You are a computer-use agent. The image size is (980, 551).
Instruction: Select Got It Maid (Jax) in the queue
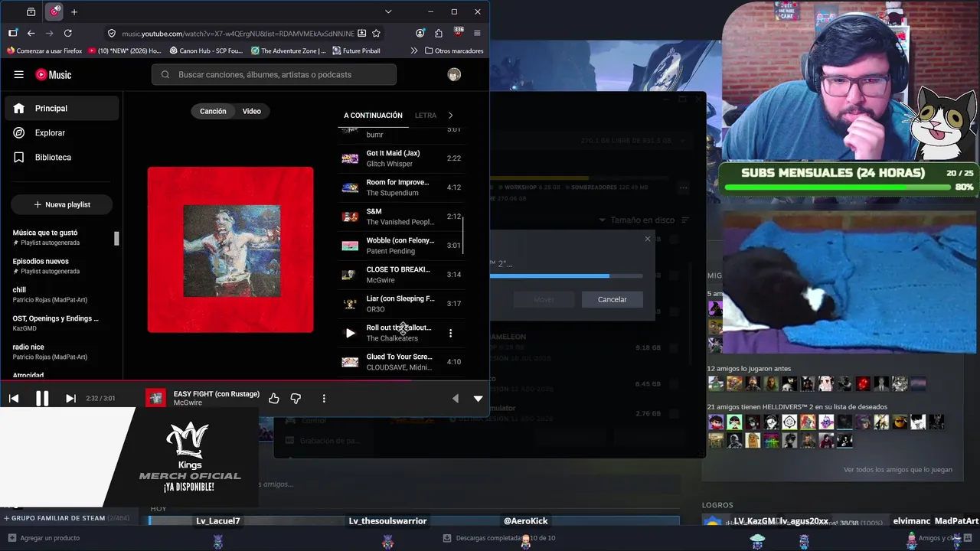pyautogui.click(x=401, y=158)
